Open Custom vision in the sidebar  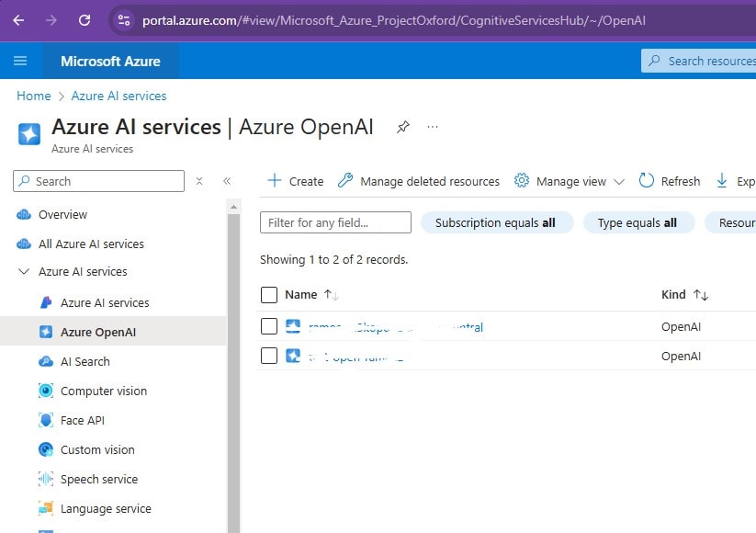pos(97,450)
